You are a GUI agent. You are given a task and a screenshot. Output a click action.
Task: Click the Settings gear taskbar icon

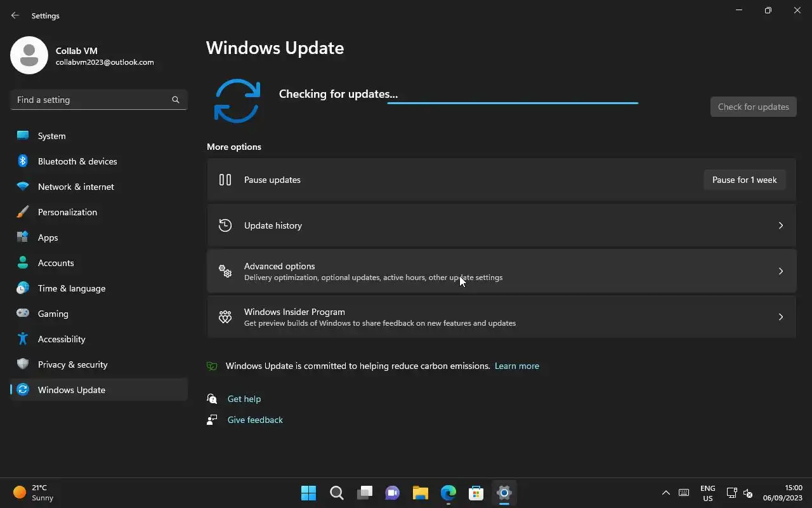click(504, 493)
